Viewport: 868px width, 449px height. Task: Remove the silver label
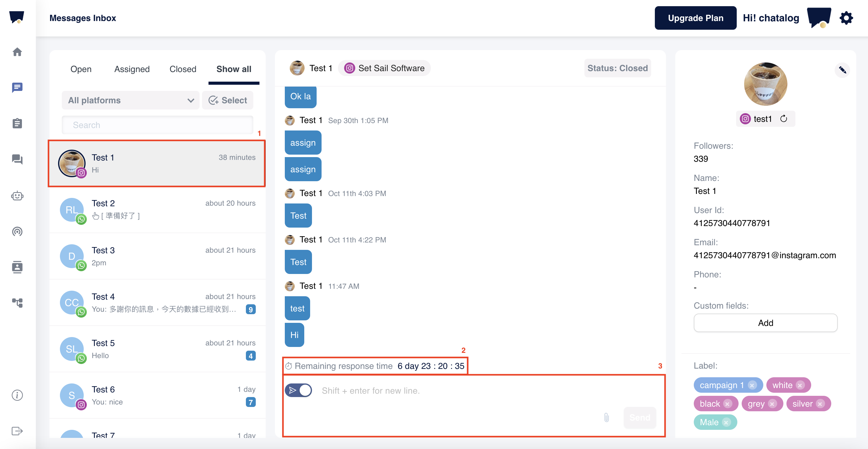click(x=820, y=404)
